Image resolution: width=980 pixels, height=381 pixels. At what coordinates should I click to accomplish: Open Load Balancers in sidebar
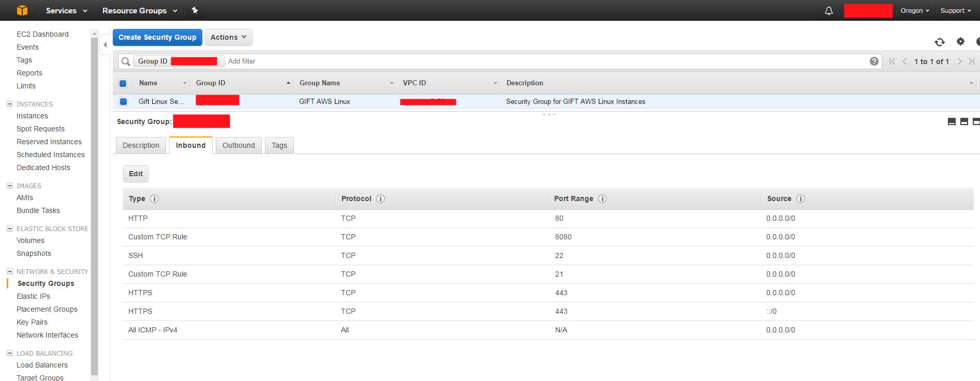[42, 365]
